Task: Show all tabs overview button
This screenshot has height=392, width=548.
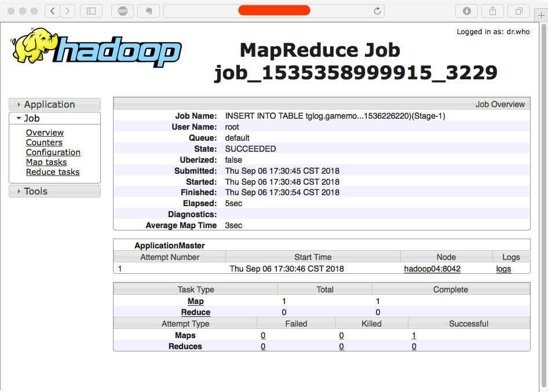Action: (x=518, y=11)
